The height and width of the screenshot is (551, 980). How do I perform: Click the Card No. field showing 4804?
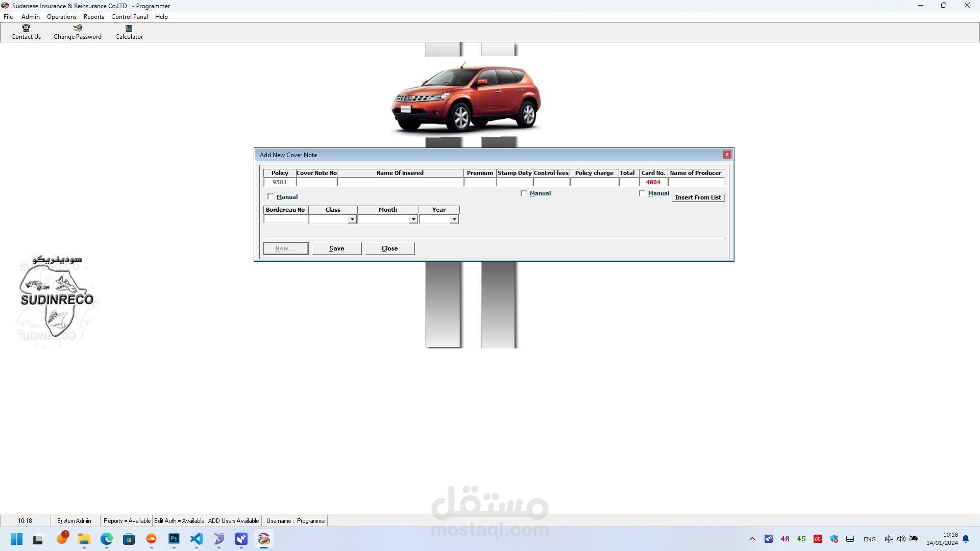tap(653, 182)
